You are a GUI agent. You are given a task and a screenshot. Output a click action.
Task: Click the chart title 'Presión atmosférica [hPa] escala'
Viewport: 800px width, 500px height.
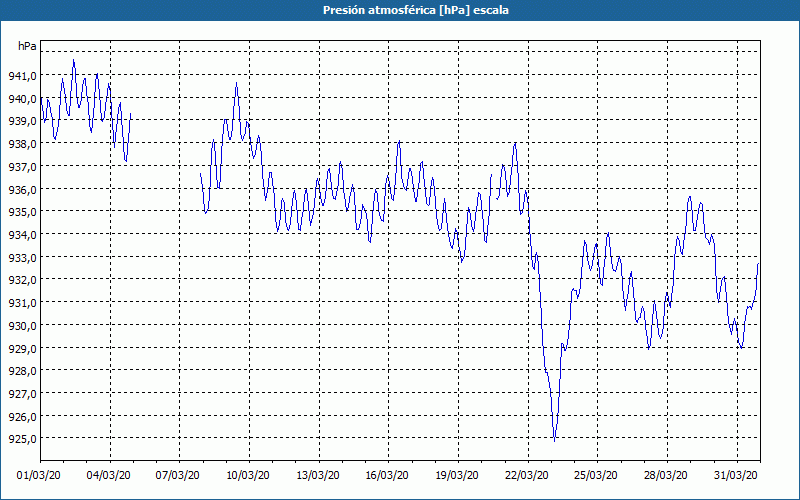click(416, 10)
